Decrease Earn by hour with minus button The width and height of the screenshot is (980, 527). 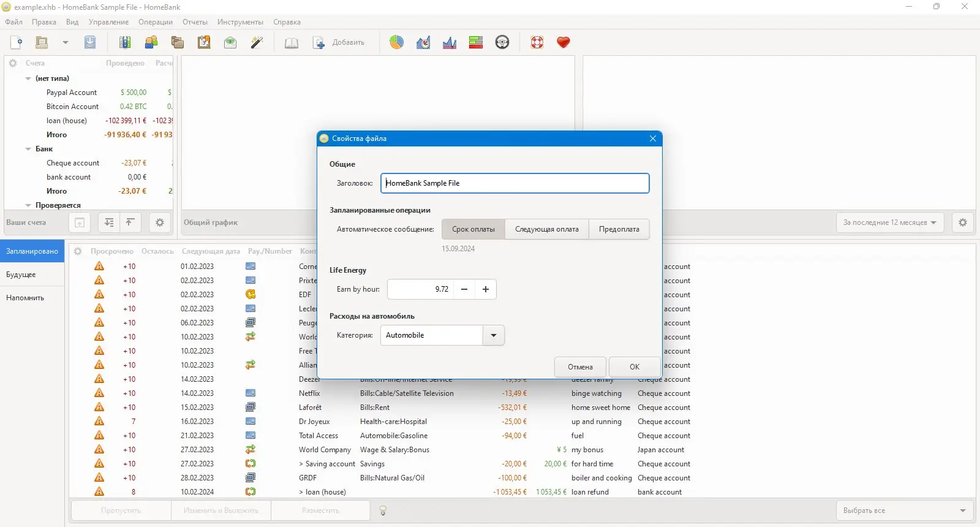(464, 289)
